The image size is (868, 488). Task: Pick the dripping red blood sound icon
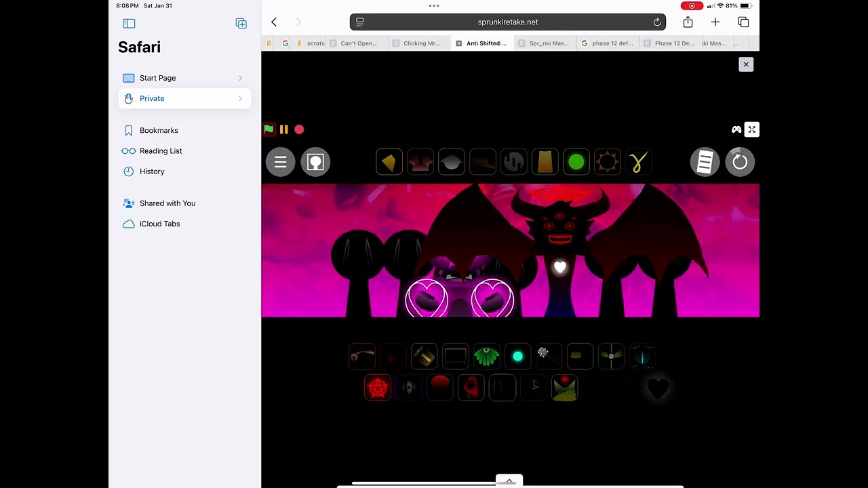(471, 388)
